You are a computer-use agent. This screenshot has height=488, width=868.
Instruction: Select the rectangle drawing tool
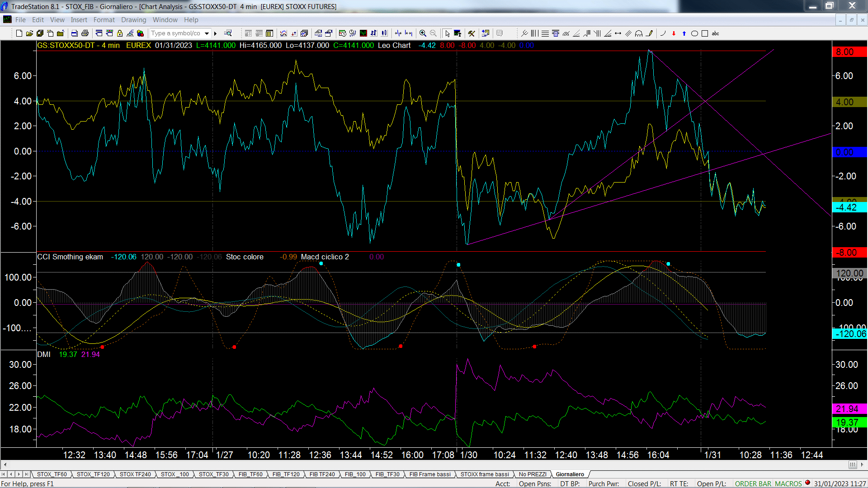[x=705, y=33]
